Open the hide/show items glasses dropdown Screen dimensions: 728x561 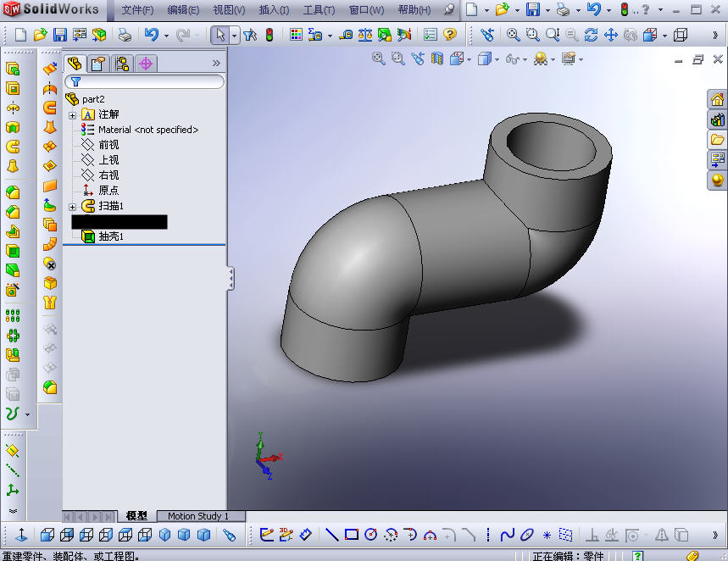click(525, 59)
